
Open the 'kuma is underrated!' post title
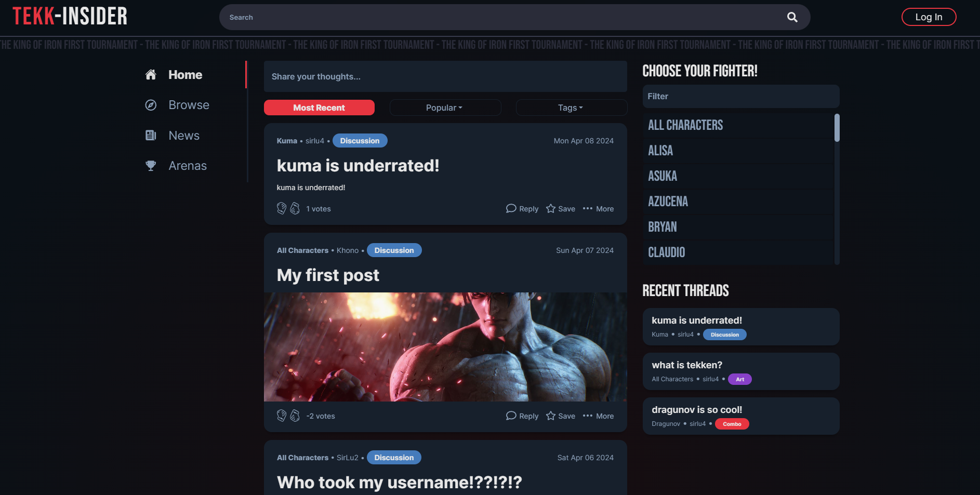point(358,165)
